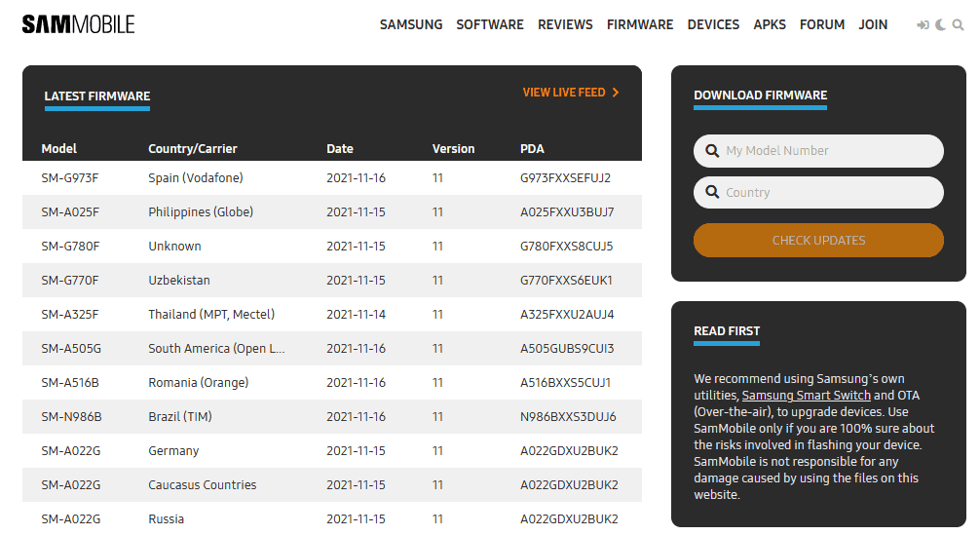
Task: Click PDA G780FXXS8CUJ5
Action: coord(566,246)
